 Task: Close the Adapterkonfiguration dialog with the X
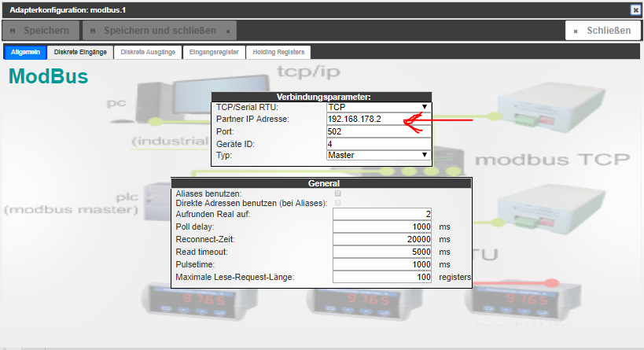click(635, 10)
